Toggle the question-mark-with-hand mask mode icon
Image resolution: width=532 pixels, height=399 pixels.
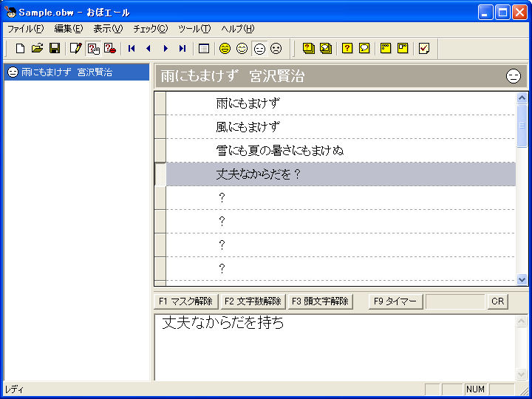click(93, 49)
